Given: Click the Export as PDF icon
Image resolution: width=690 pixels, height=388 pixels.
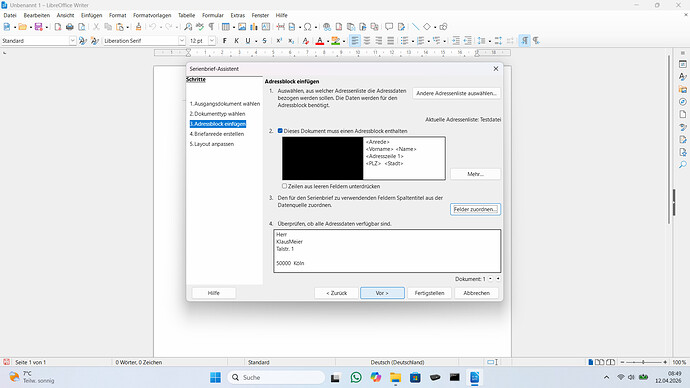Looking at the screenshot, I should [58, 27].
